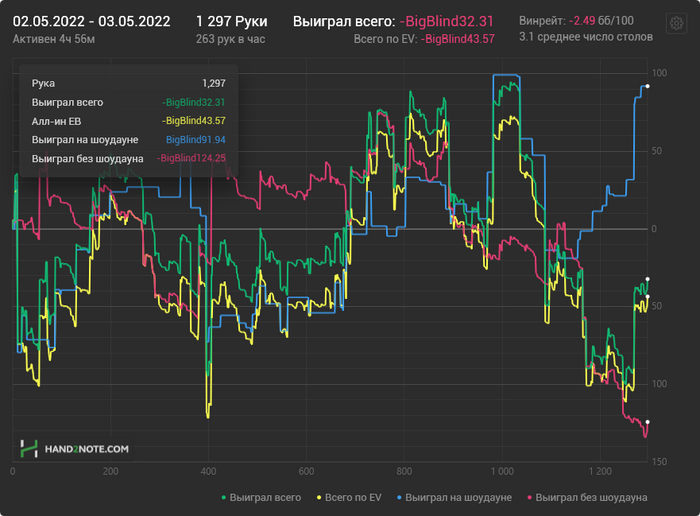Screen dimensions: 700x516
Task: Toggle the 'Всего по EV' legend series
Action: (349, 497)
